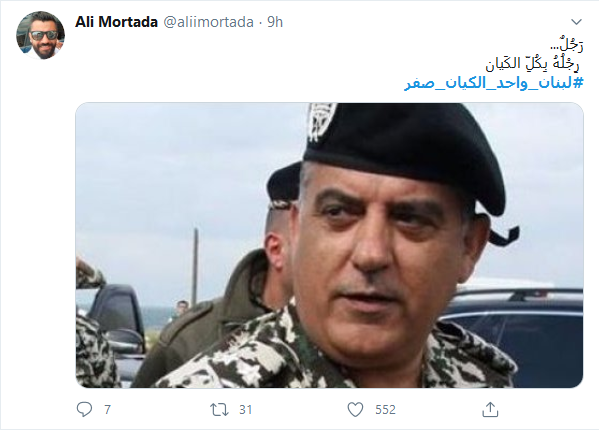Click the second line of Arabic tweet text
Viewport: 599px width, 430px height.
point(533,64)
